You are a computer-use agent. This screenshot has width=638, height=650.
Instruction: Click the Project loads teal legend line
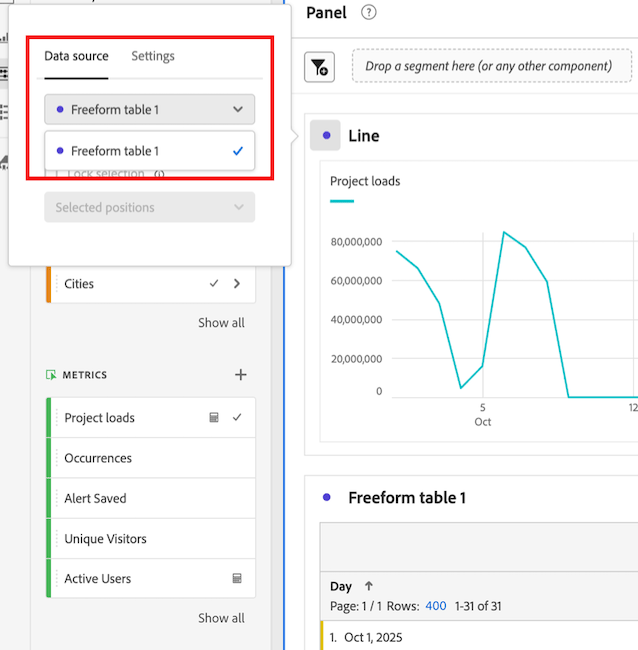[342, 201]
